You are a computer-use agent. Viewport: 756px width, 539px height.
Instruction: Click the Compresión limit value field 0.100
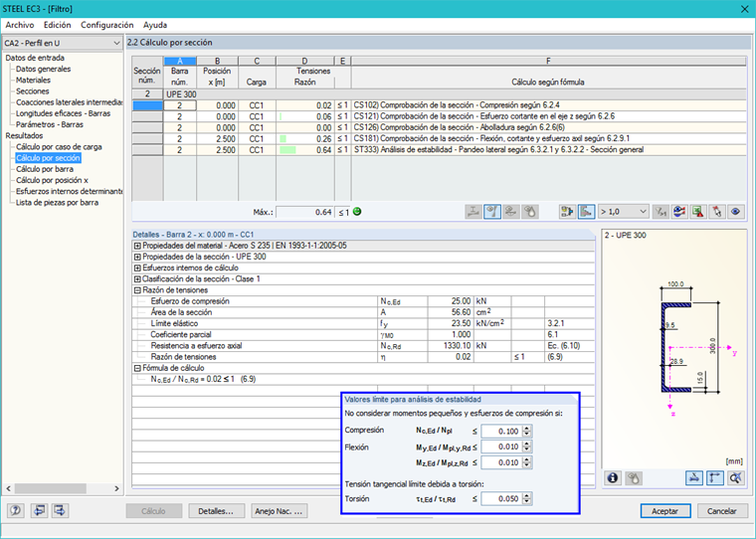[x=501, y=432]
